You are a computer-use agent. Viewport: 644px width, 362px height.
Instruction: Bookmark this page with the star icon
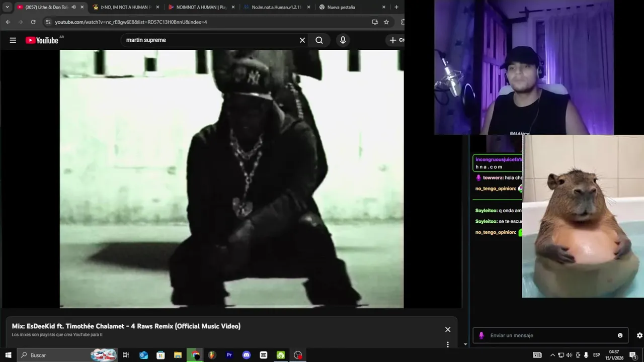386,22
